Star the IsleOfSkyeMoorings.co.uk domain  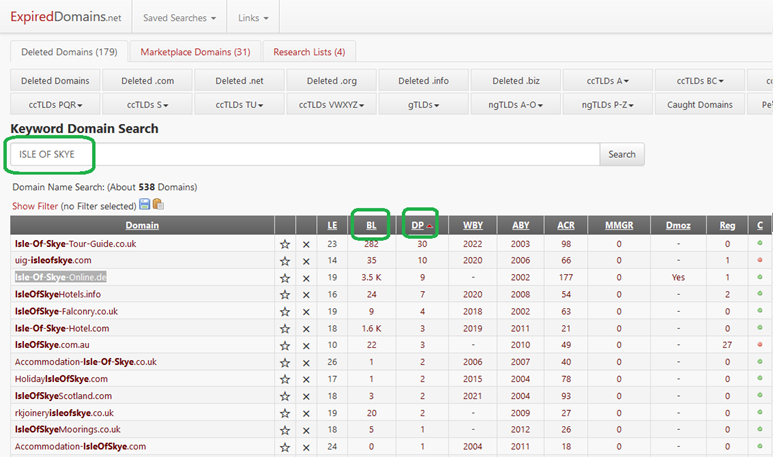[x=284, y=430]
